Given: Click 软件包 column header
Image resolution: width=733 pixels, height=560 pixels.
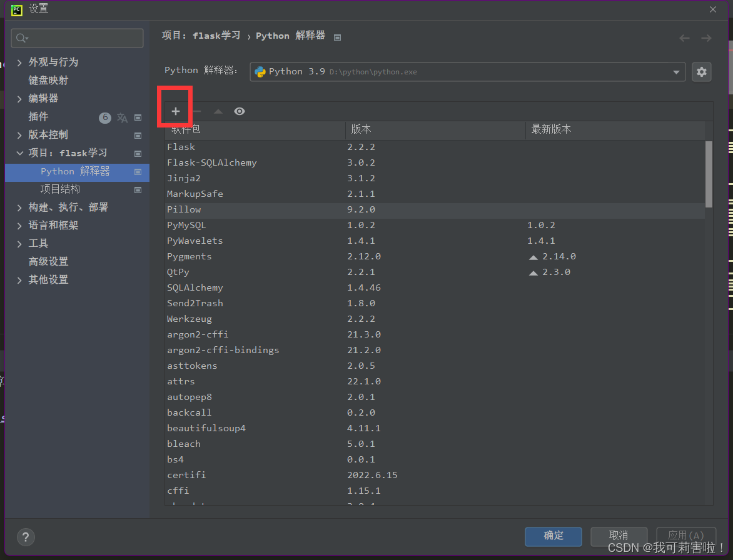Looking at the screenshot, I should click(x=255, y=129).
